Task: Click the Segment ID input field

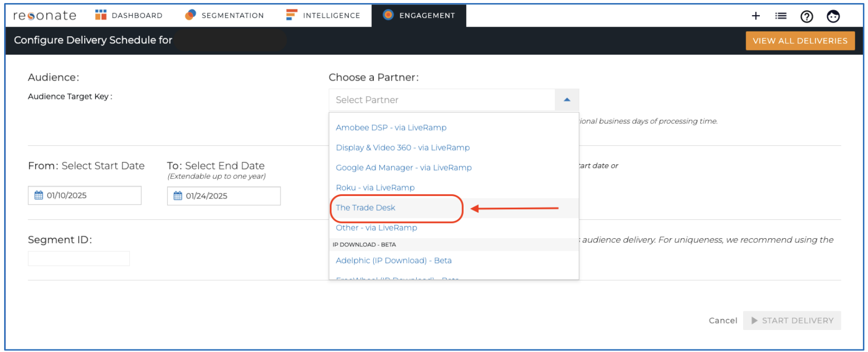Action: click(79, 259)
